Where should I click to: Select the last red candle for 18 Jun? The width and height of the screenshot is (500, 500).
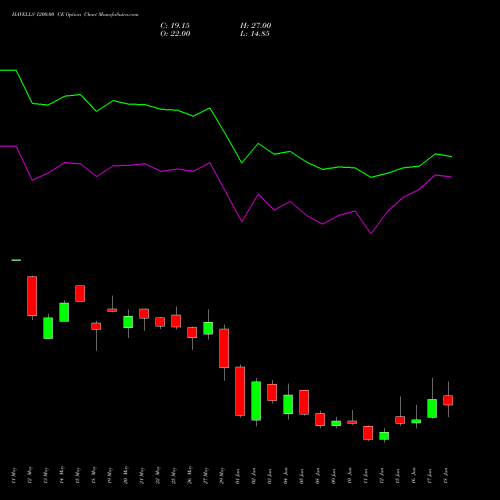click(x=448, y=400)
